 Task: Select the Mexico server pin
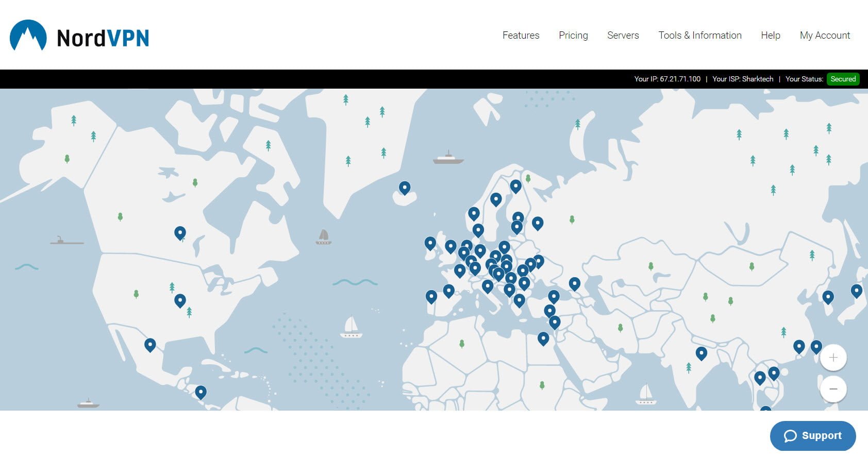pos(150,344)
